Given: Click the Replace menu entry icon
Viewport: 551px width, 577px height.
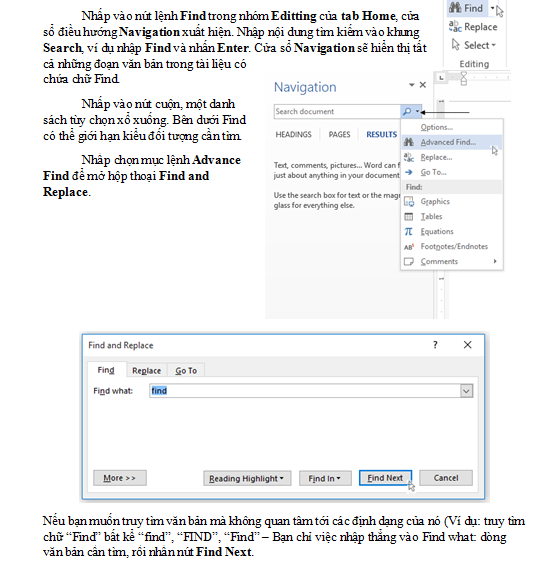Looking at the screenshot, I should (x=409, y=157).
